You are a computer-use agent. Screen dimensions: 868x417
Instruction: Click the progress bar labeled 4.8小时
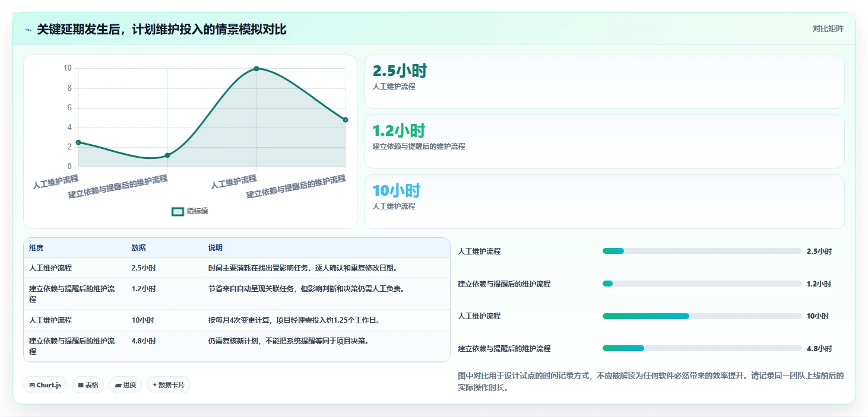pyautogui.click(x=702, y=348)
